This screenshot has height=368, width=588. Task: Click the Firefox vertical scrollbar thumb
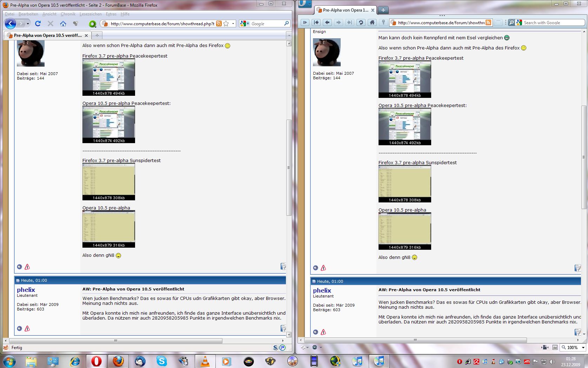pos(289,168)
